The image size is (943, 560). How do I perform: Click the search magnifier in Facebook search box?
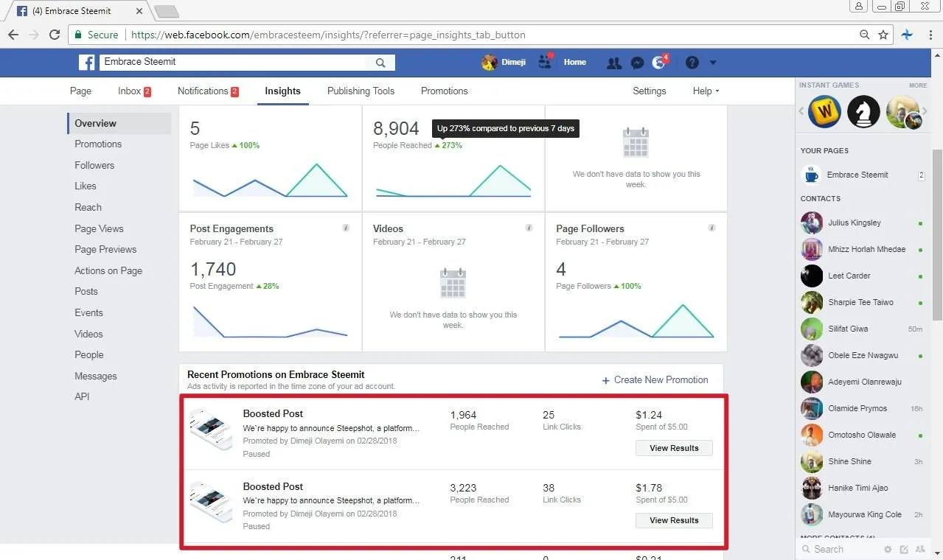pos(380,63)
